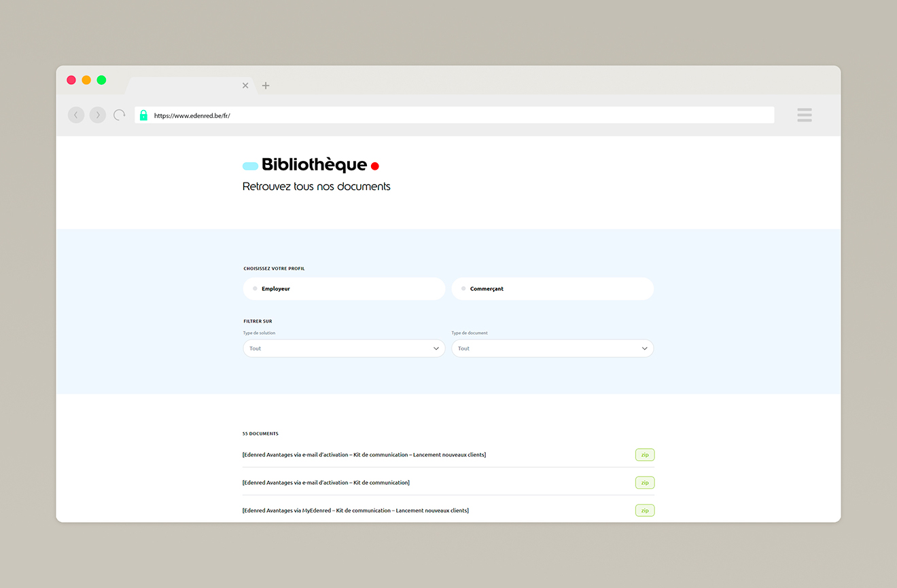Image resolution: width=897 pixels, height=588 pixels.
Task: Click the green padlock security icon
Action: pos(143,115)
